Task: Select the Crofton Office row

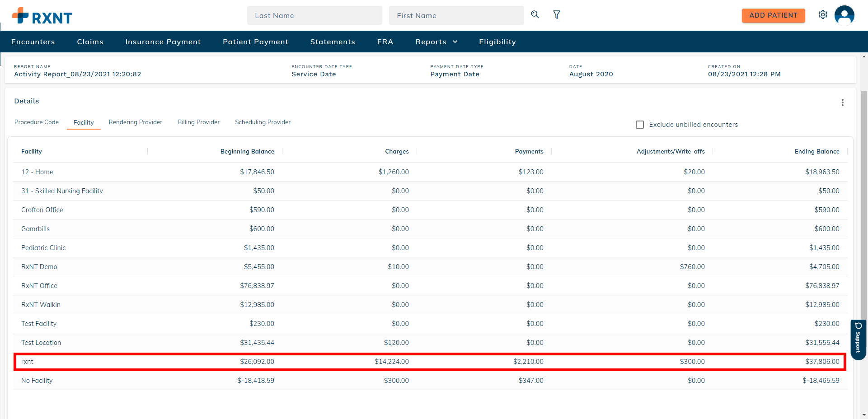Action: click(x=430, y=210)
